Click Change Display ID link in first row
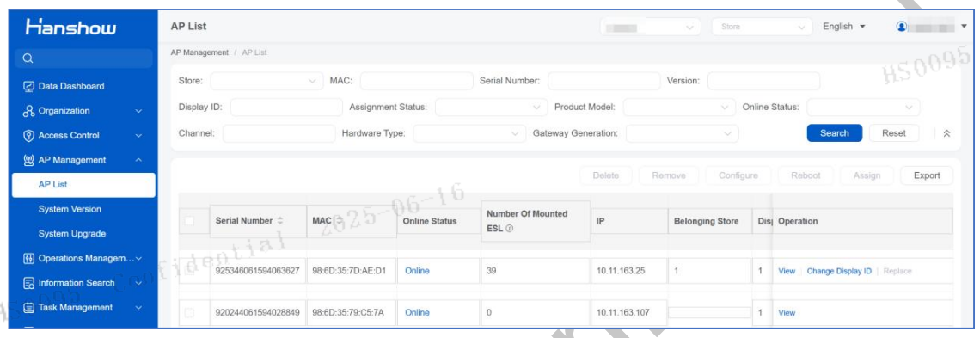This screenshot has height=338, width=980. click(839, 271)
